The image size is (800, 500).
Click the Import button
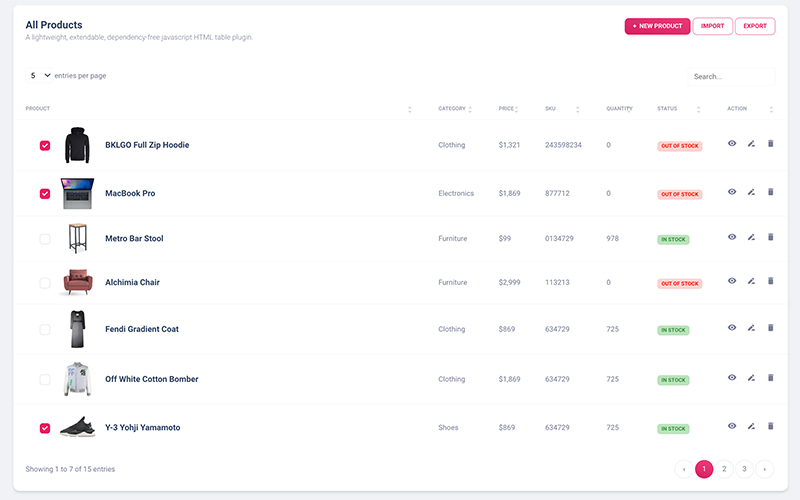pos(713,26)
